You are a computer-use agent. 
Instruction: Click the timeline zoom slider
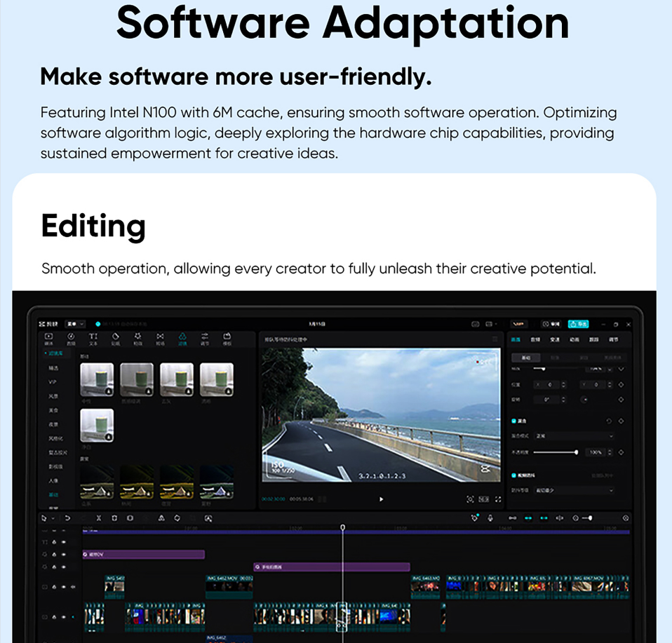coord(587,518)
